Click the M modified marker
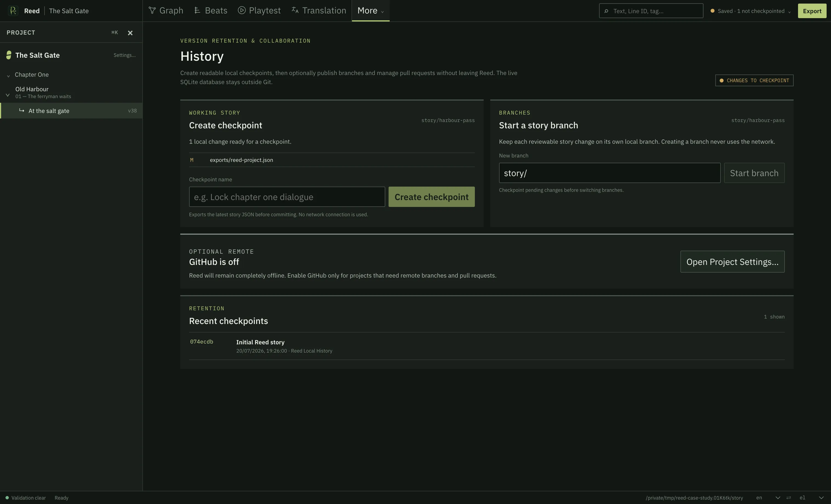The height and width of the screenshot is (504, 831). 192,160
